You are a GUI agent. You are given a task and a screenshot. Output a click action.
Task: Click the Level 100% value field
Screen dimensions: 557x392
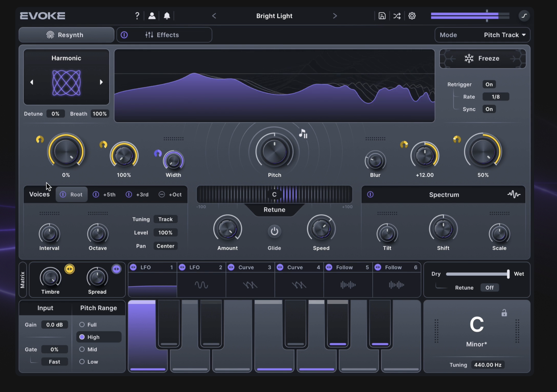point(165,233)
